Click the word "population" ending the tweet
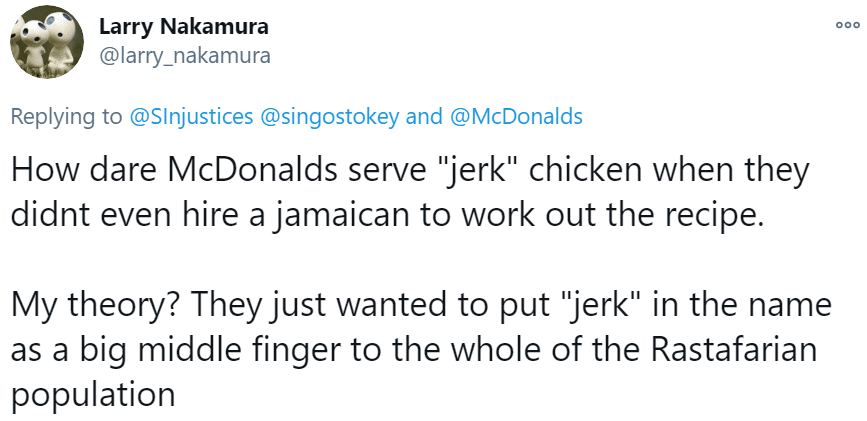The width and height of the screenshot is (867, 421). click(x=93, y=395)
